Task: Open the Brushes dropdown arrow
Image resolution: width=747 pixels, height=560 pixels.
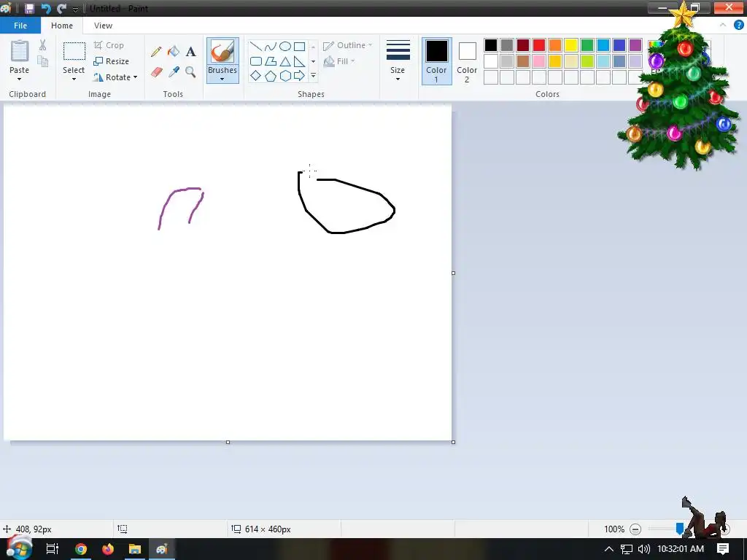Action: (222, 79)
